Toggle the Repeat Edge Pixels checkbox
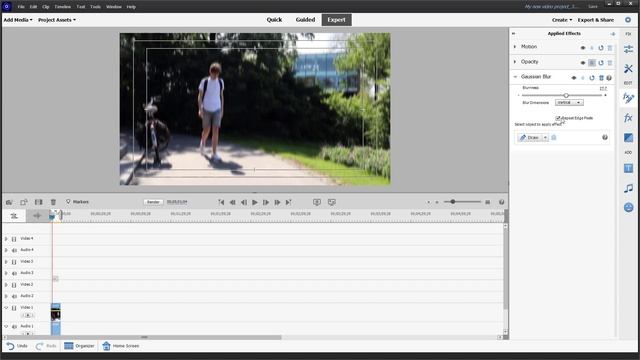Viewport: 640px width, 360px height. 558,118
